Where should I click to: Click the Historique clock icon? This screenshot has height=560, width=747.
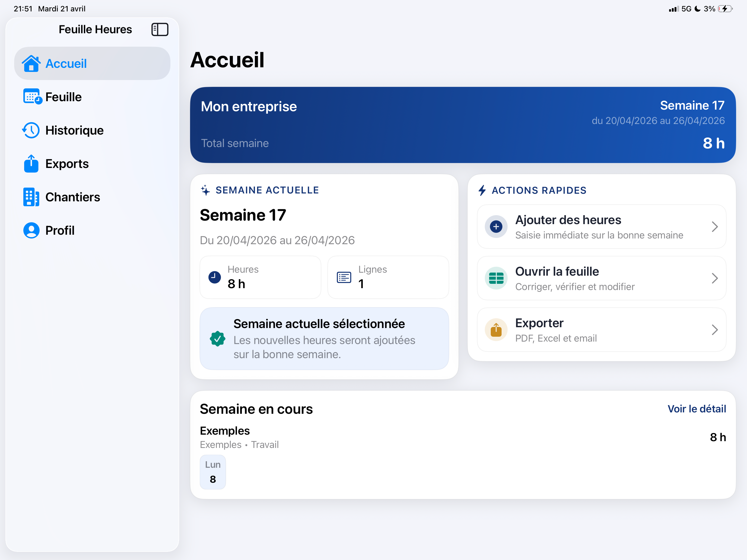coord(31,130)
